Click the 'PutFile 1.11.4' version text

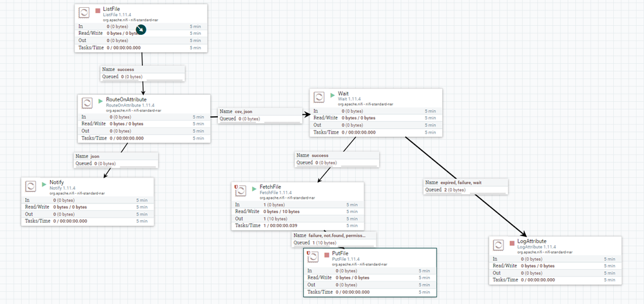346,259
